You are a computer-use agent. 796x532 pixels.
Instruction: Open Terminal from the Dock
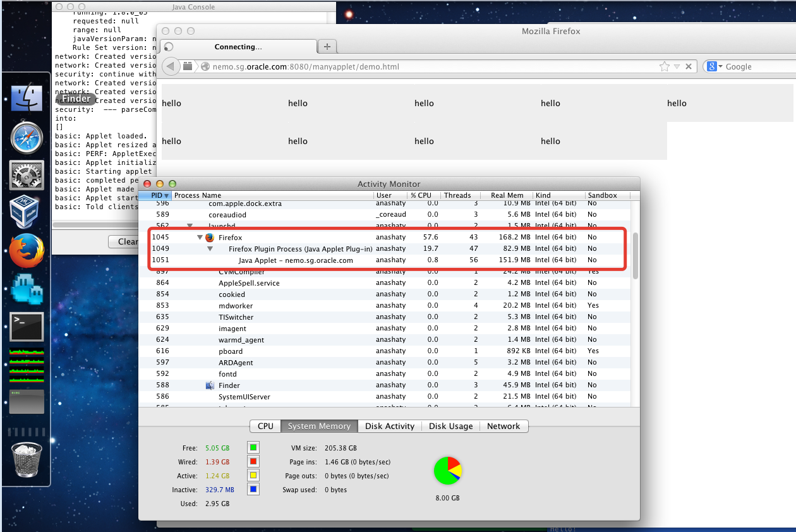[x=27, y=327]
